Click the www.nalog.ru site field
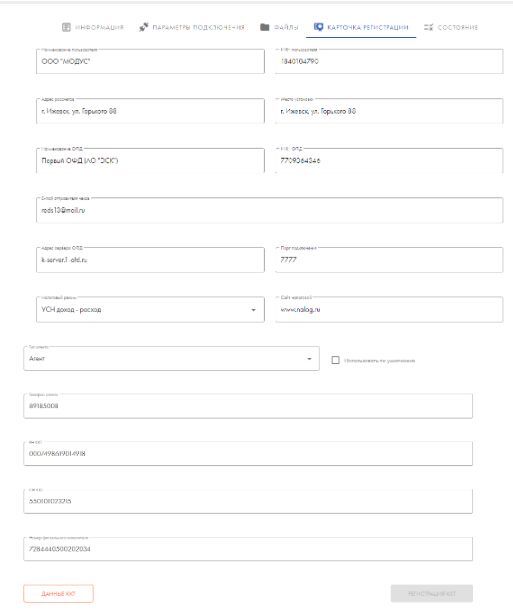Image resolution: width=513 pixels, height=610 pixels. (389, 309)
